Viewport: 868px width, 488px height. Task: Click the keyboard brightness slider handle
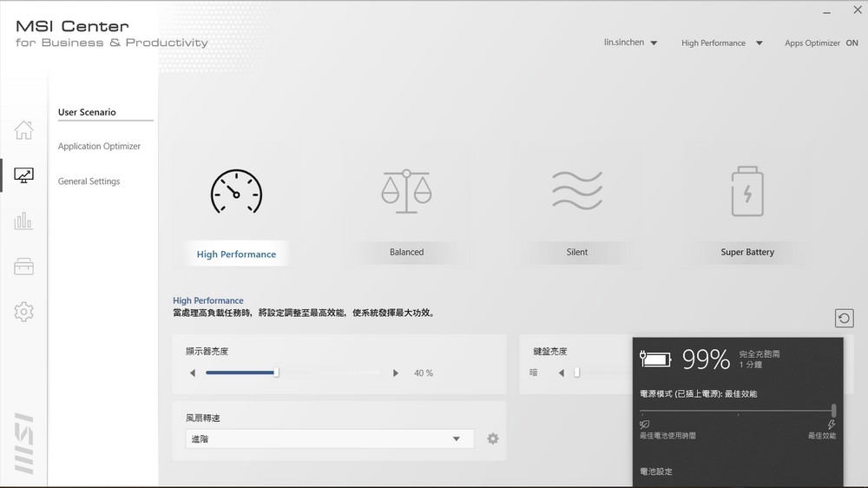[577, 373]
